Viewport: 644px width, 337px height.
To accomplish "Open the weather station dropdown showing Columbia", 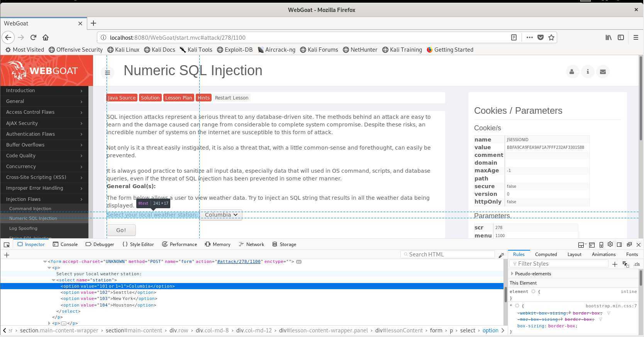I will (221, 215).
